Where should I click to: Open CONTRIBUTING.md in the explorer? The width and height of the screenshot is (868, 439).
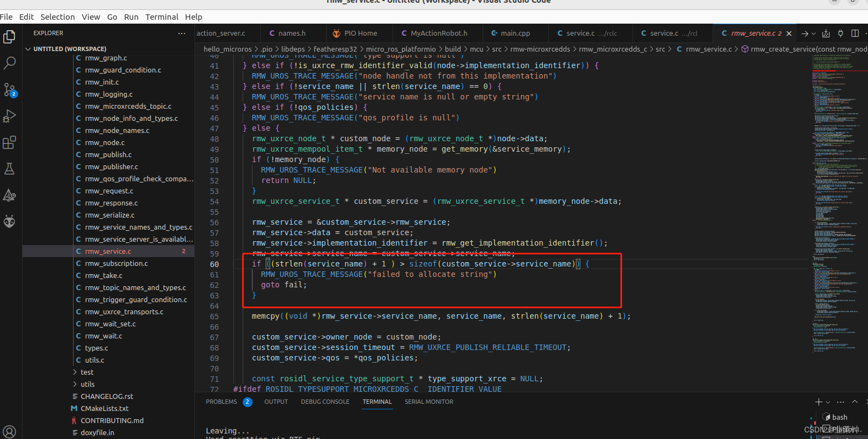[112, 421]
